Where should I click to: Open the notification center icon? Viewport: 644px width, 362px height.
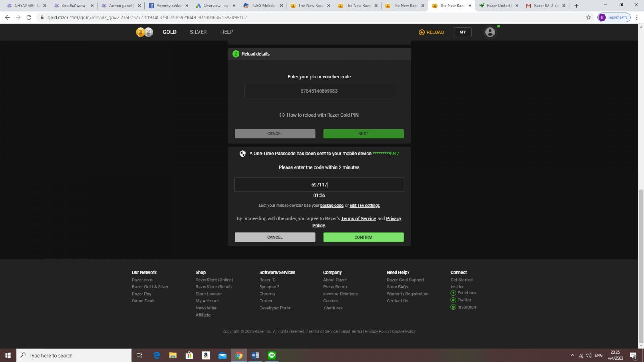pyautogui.click(x=633, y=356)
